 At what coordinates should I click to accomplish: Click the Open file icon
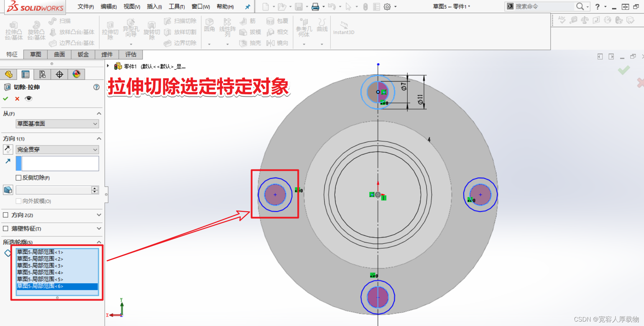coord(282,6)
